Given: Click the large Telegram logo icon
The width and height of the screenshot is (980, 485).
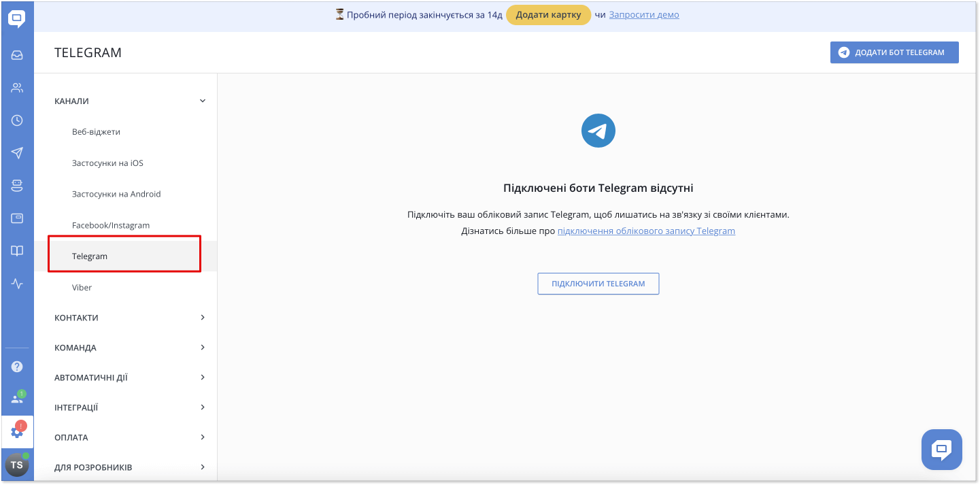Looking at the screenshot, I should point(598,131).
